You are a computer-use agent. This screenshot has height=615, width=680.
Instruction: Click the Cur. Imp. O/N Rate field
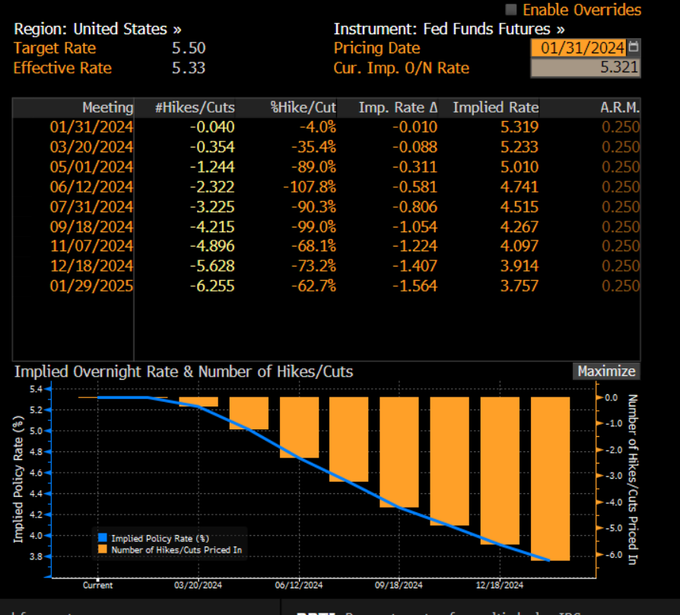point(585,68)
